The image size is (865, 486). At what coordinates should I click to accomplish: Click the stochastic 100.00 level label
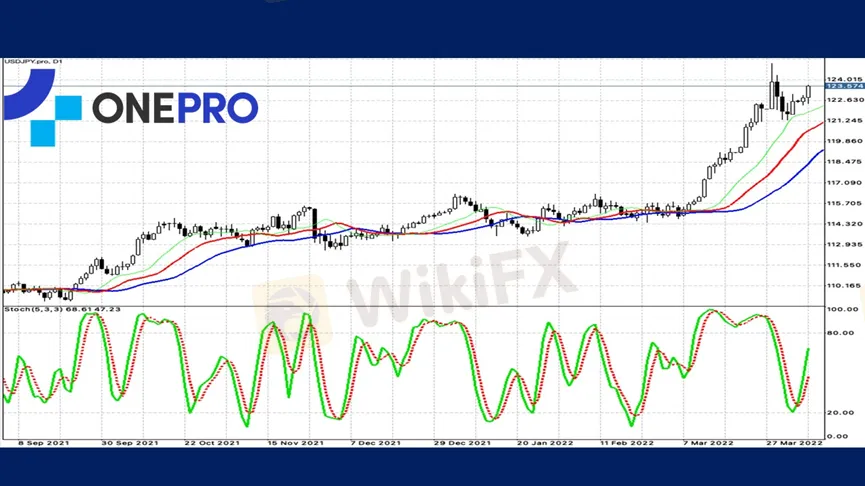click(x=841, y=310)
